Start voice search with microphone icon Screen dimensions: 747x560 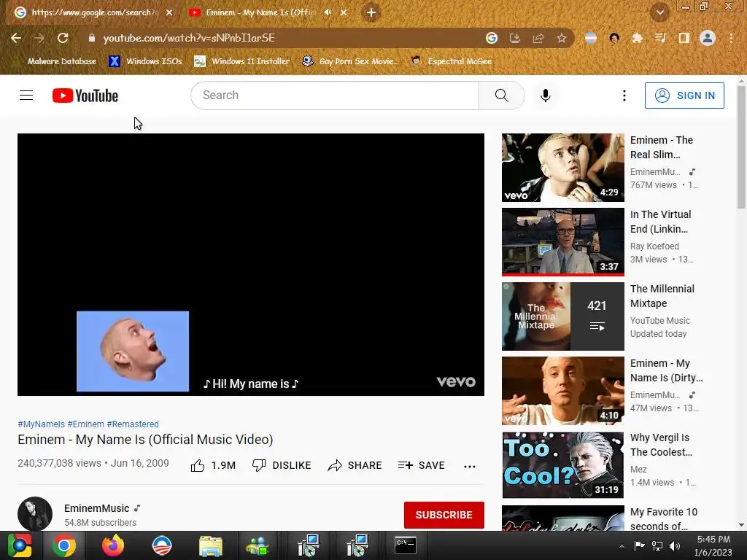(x=546, y=96)
